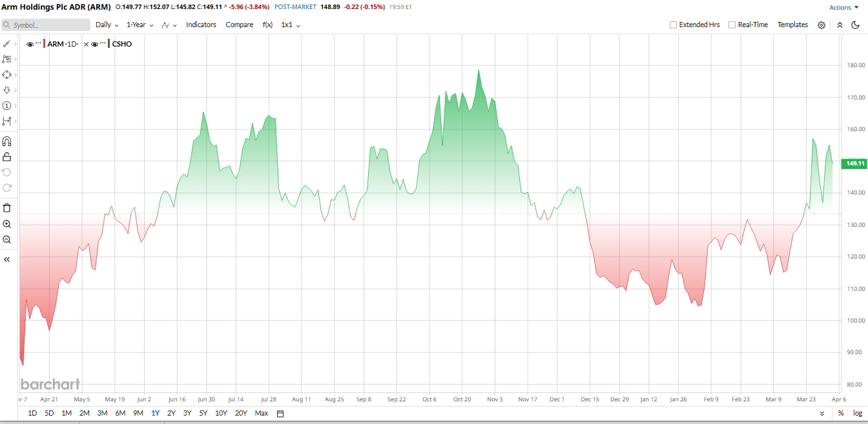Viewport: 868px width, 424px height.
Task: Hide the ARM price series
Action: pyautogui.click(x=30, y=44)
